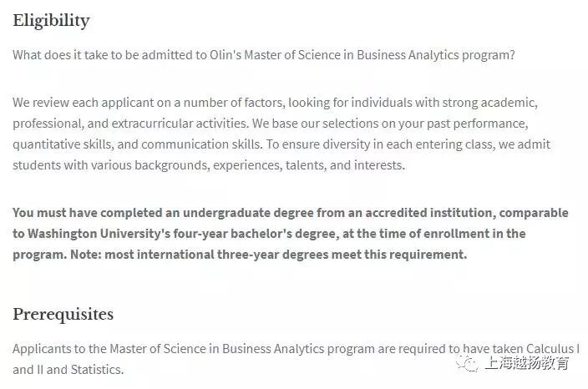This screenshot has height=389, width=588.
Task: Click the Prerequisites heading
Action: point(63,315)
